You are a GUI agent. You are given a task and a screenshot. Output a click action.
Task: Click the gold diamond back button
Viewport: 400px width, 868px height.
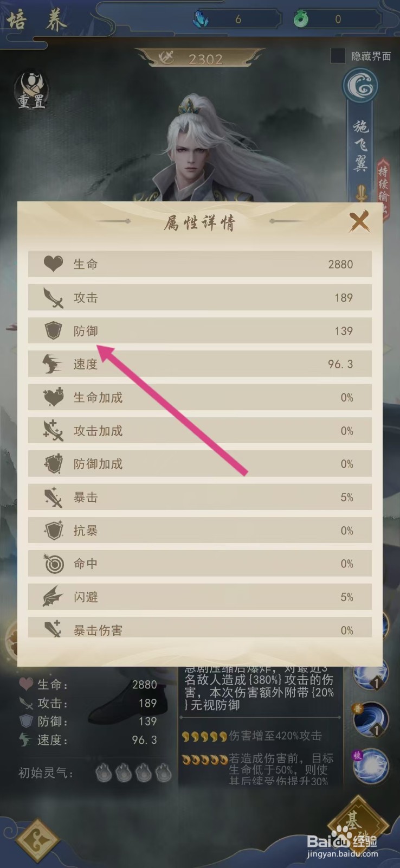(x=37, y=840)
